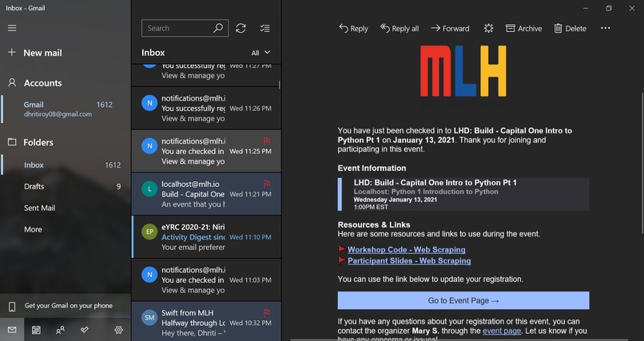
Task: Forward this email
Action: pyautogui.click(x=450, y=28)
